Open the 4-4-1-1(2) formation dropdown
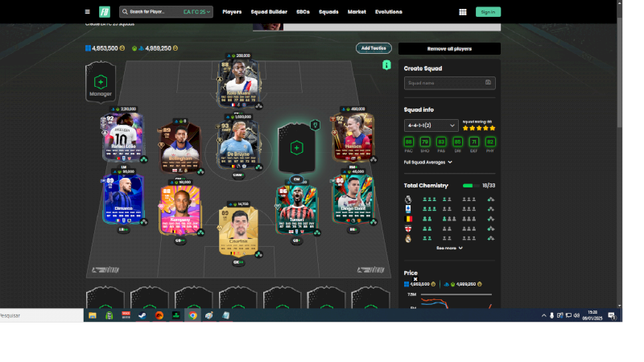The width and height of the screenshot is (644, 362). (431, 125)
